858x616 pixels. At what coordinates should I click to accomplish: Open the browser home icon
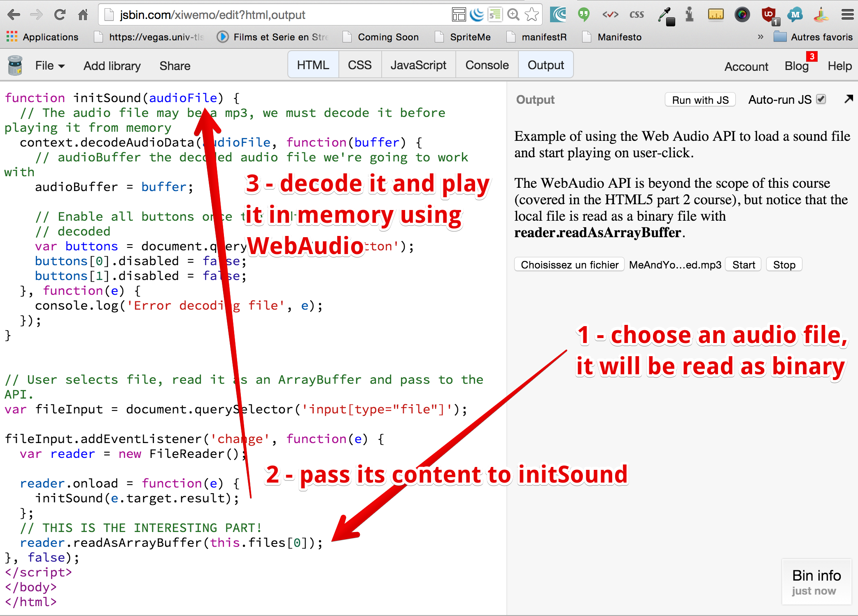83,15
